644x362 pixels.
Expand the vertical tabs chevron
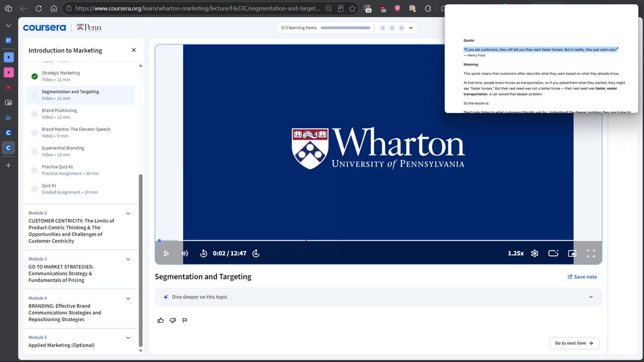(8, 25)
